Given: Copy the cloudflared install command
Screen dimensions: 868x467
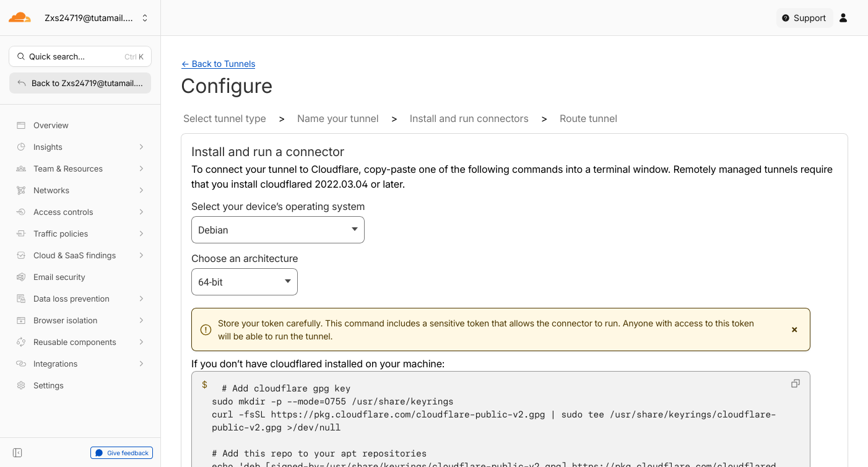Looking at the screenshot, I should (796, 384).
